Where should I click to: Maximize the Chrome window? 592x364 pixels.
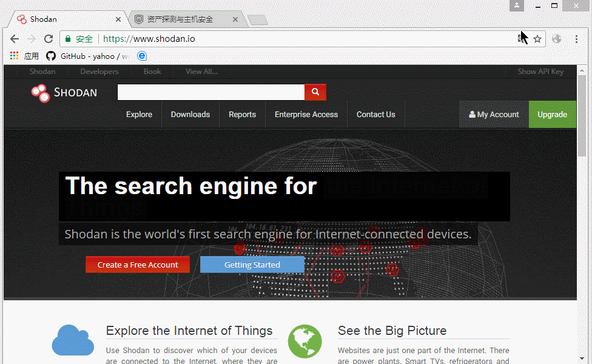[x=554, y=5]
